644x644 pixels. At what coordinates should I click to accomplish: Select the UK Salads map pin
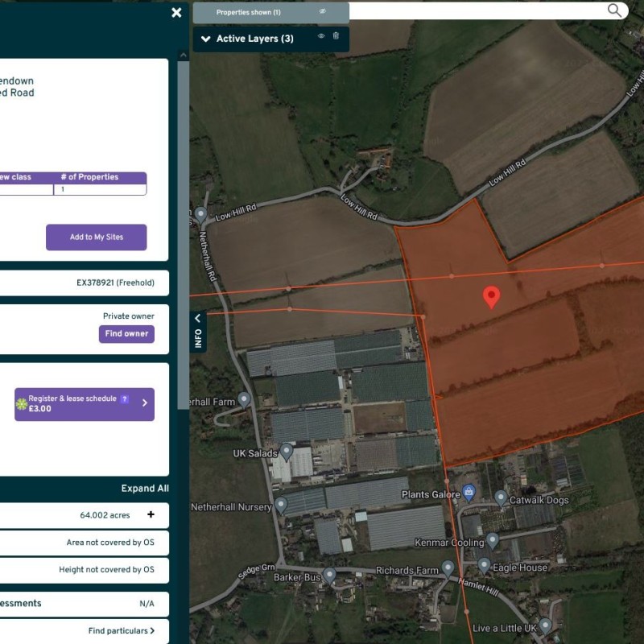coord(287,452)
